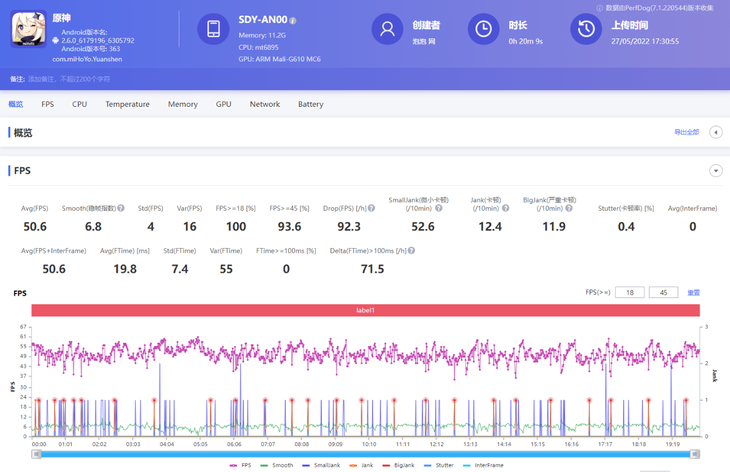Collapse the overview side panel arrow
This screenshot has height=472, width=730.
[715, 132]
